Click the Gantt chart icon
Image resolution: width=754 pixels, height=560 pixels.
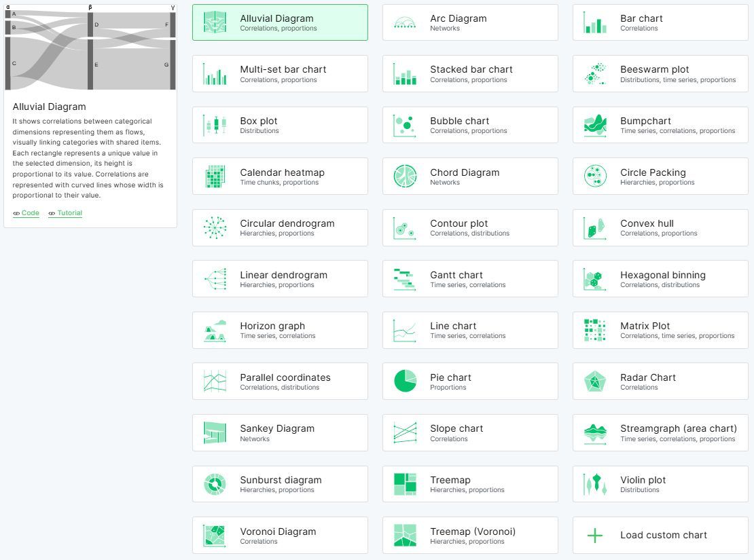(405, 279)
